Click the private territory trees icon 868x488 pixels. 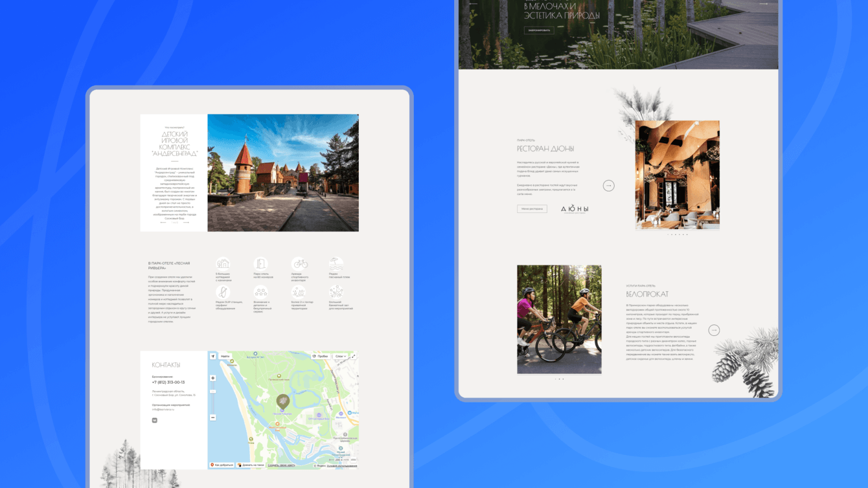pos(299,292)
